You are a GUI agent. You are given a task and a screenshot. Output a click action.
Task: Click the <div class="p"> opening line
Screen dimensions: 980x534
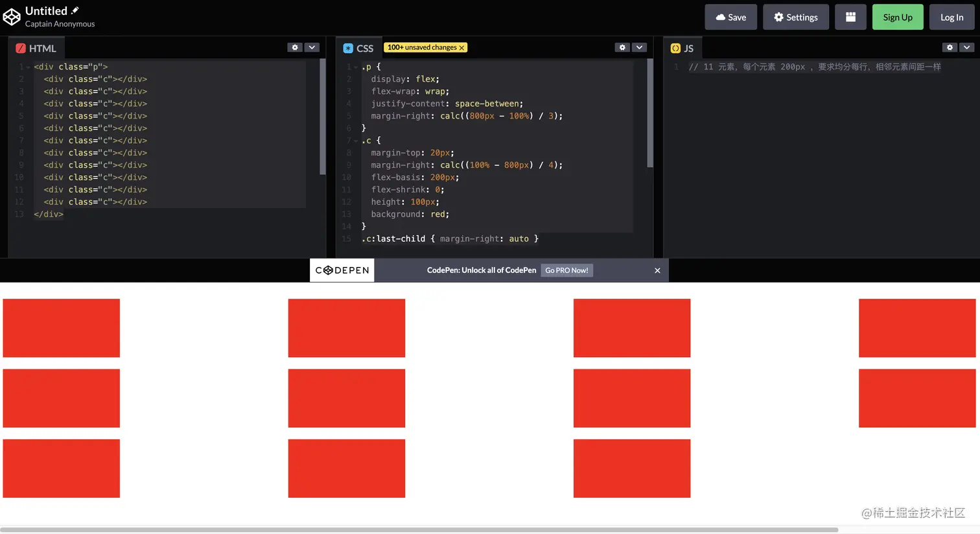(x=71, y=67)
